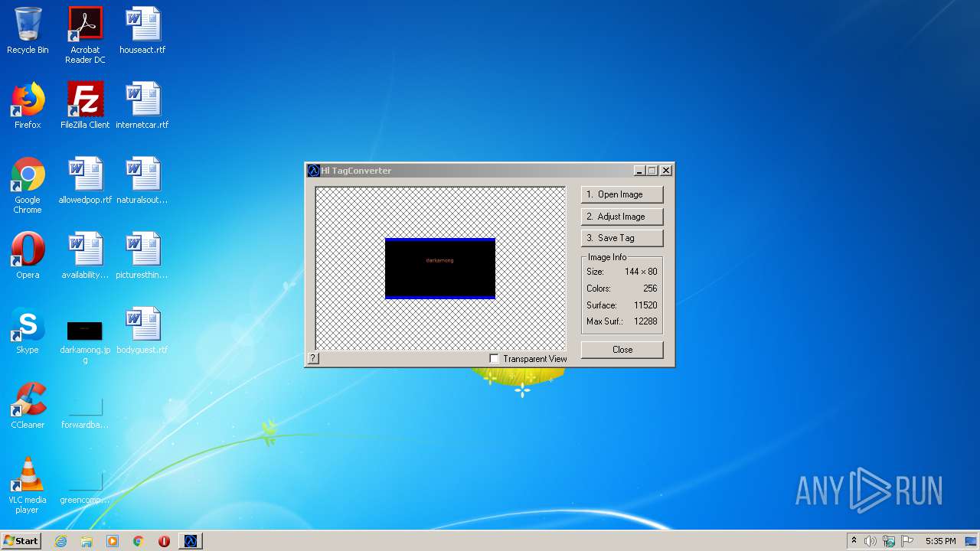Click the Save Tag button
Screen dimensions: 980x551
(x=622, y=238)
